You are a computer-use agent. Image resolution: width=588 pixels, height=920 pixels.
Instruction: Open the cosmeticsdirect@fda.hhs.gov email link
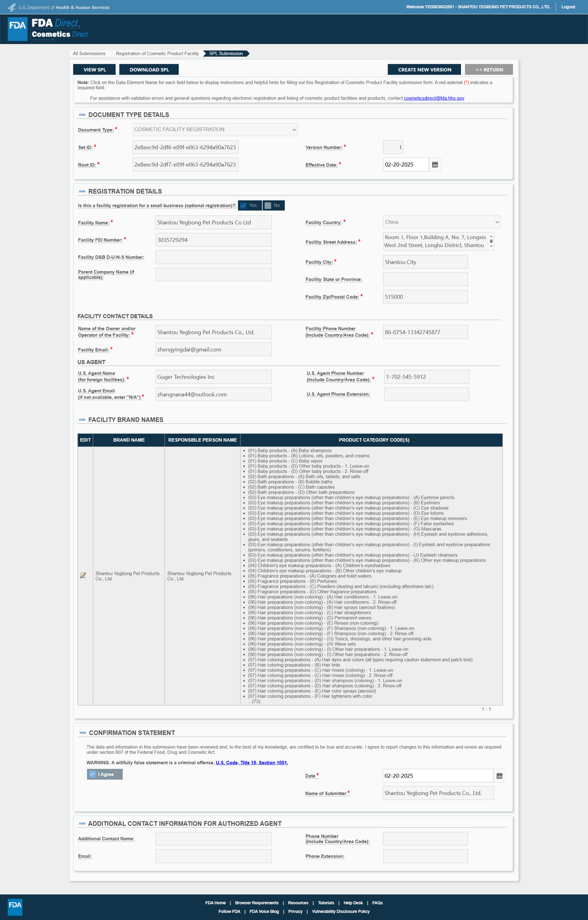point(434,98)
